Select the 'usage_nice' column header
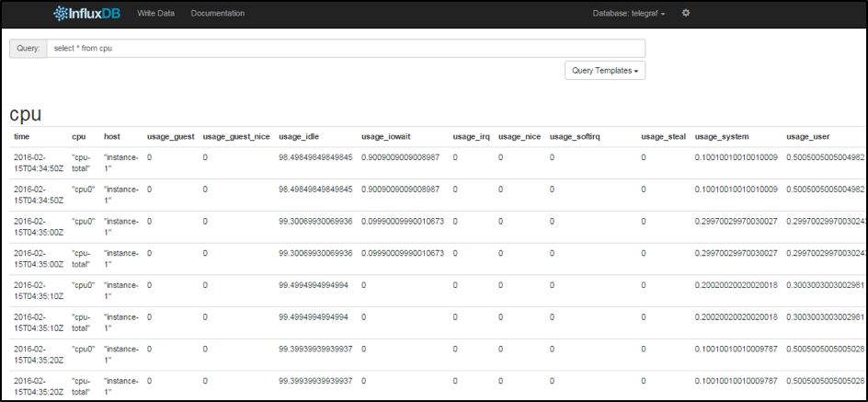The image size is (868, 402). point(518,137)
